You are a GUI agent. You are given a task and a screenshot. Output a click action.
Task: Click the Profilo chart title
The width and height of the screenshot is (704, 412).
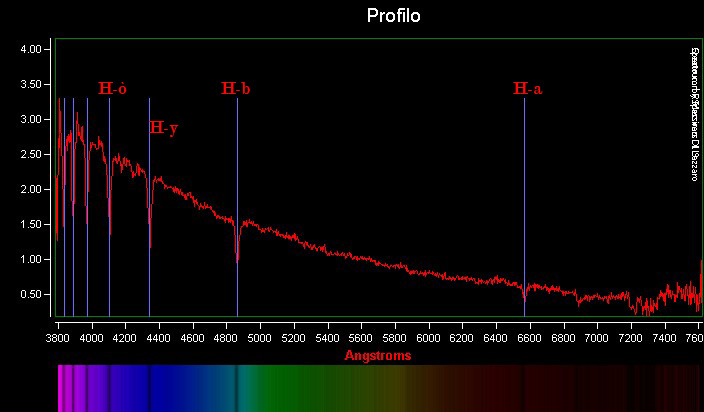tap(393, 16)
